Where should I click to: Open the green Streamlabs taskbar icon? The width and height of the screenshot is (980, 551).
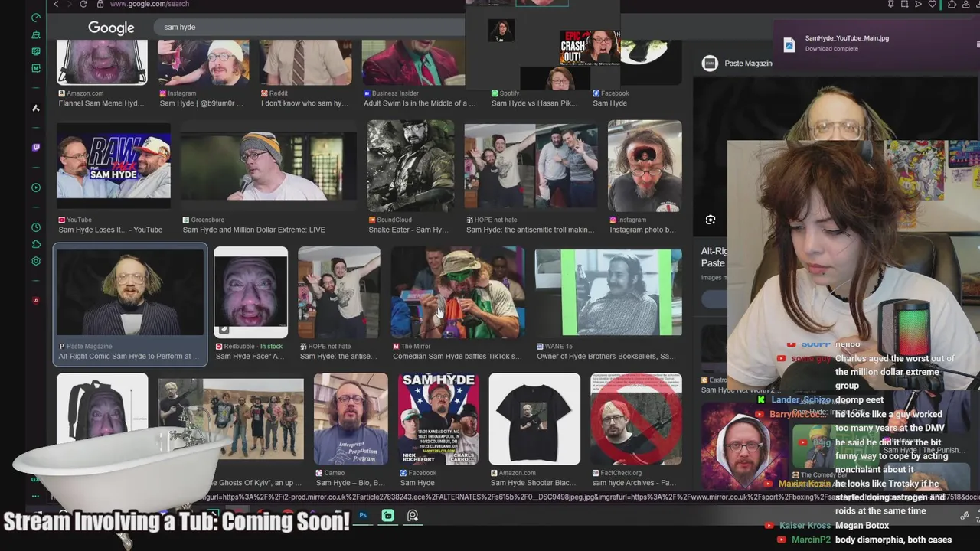(388, 516)
